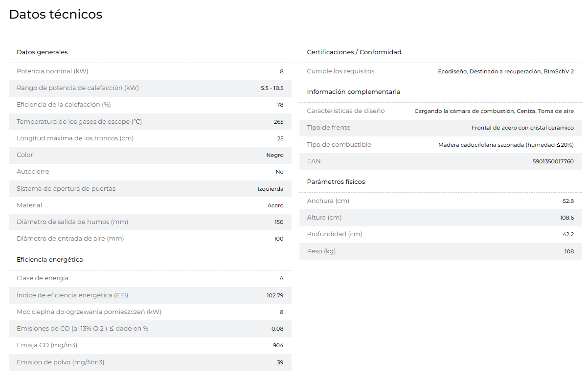Select the height value '108.6'
Screen dimensions: 588x380
(567, 218)
